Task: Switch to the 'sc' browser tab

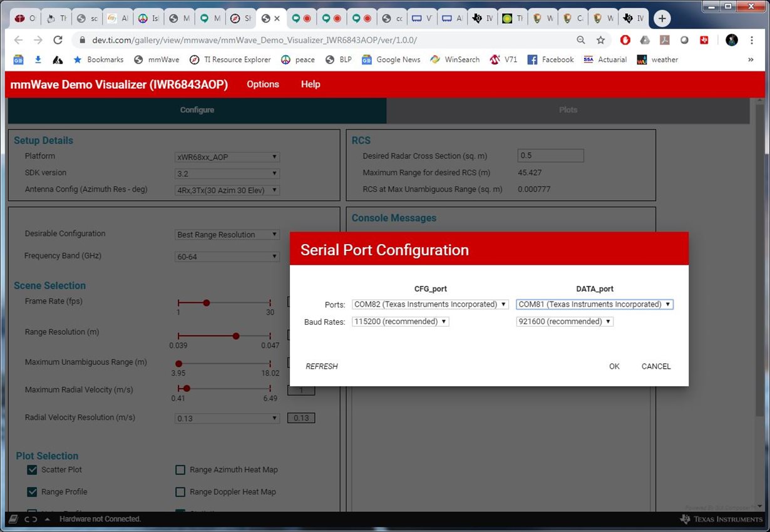Action: tap(87, 19)
